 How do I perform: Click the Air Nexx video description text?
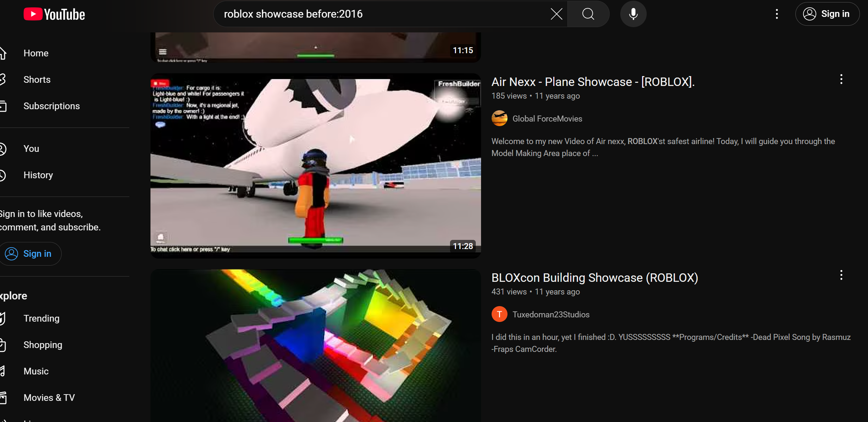[x=663, y=147]
